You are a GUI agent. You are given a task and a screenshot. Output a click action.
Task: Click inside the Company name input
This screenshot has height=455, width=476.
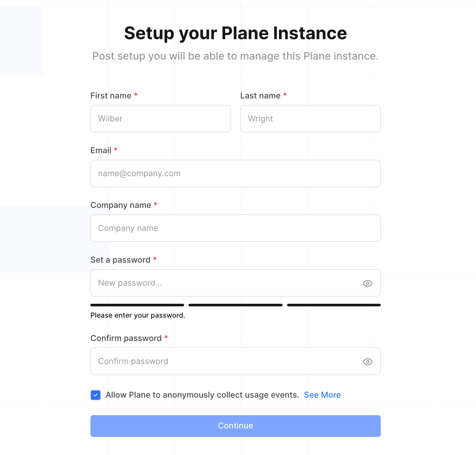[x=235, y=228]
